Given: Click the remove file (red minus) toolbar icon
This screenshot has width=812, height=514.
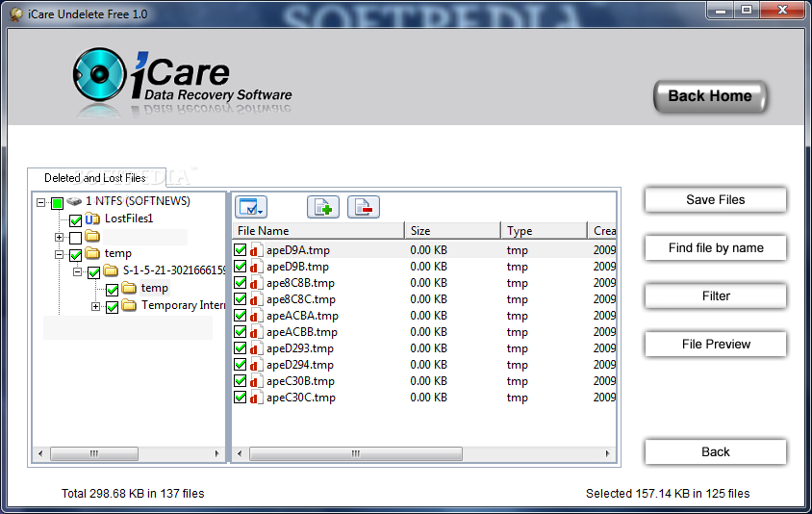Looking at the screenshot, I should point(364,207).
